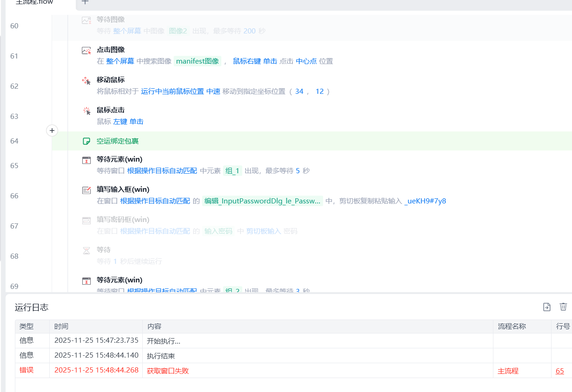This screenshot has width=572, height=392.
Task: Select the 移动鼠标 step title
Action: coord(111,80)
